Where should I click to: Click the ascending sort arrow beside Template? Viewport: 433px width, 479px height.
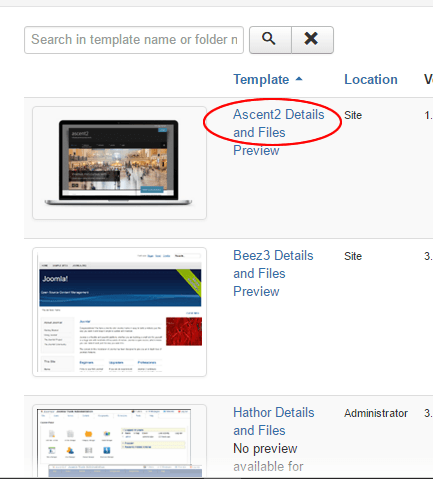click(x=299, y=79)
